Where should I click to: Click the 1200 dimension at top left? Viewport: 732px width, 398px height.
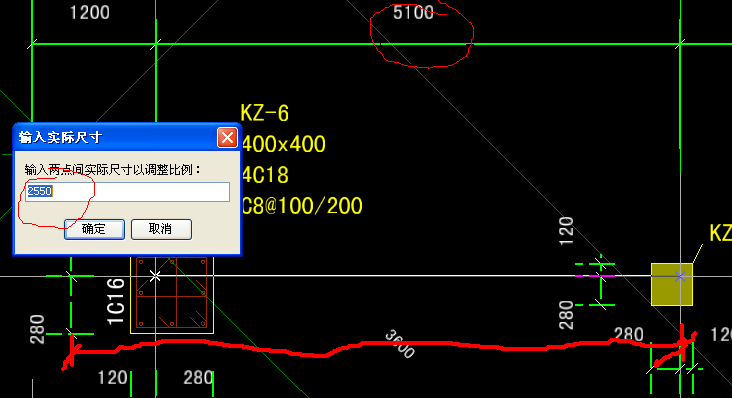(90, 13)
